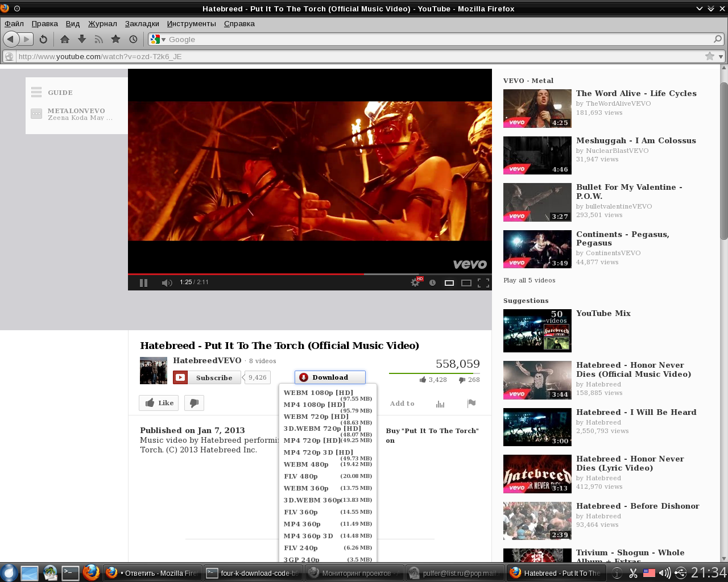Image resolution: width=728 pixels, height=582 pixels.
Task: Open the player settings gear
Action: pos(415,282)
